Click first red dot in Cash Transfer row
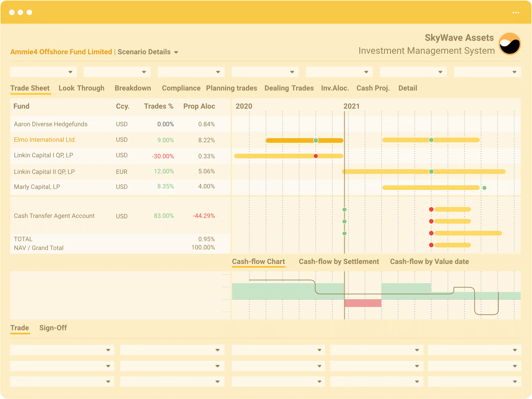This screenshot has width=532, height=399. click(431, 209)
